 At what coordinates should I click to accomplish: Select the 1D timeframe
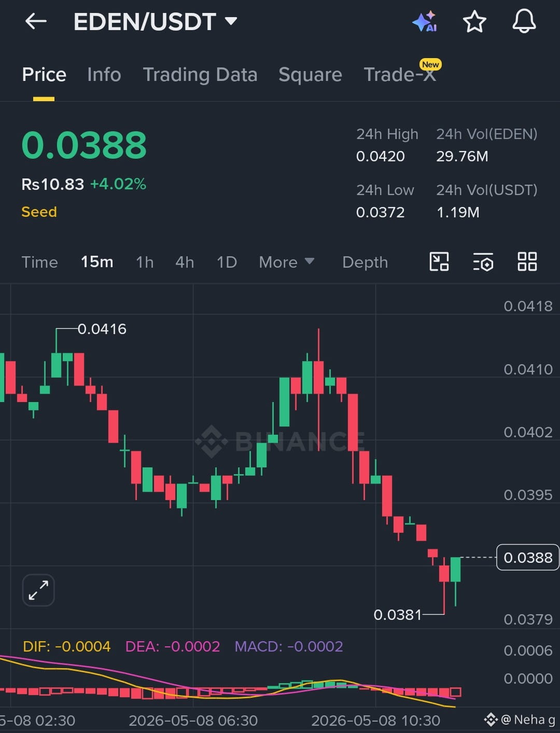[227, 262]
